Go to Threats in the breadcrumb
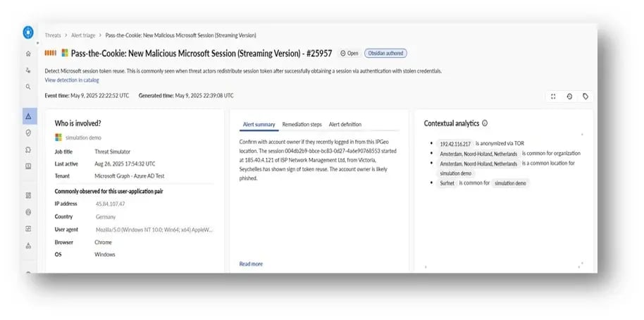Screen dimensions: 644x320 point(53,35)
